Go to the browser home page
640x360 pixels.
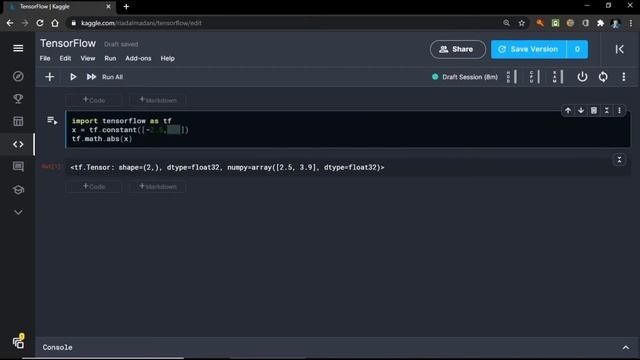pos(55,23)
